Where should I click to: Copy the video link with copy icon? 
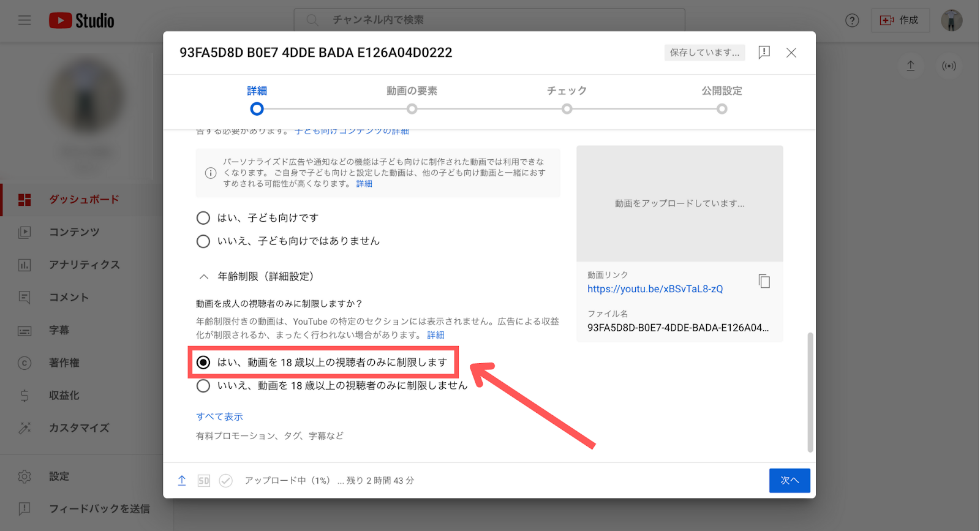point(764,281)
